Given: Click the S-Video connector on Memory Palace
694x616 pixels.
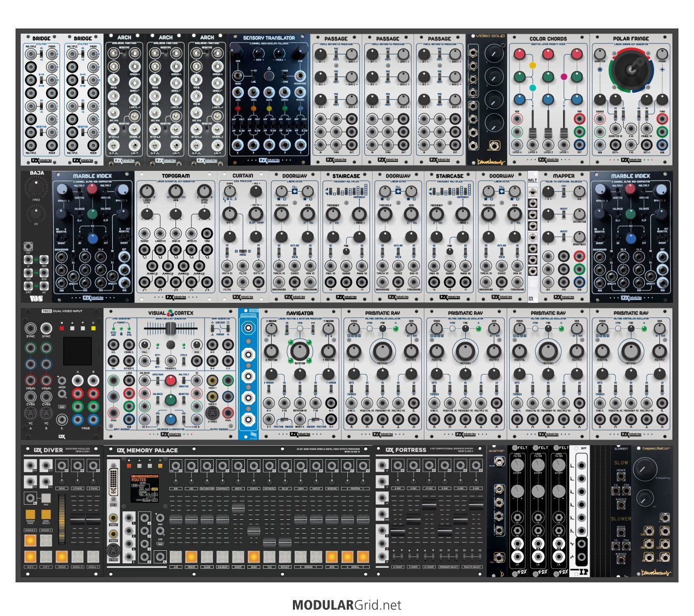Looking at the screenshot, I should [114, 550].
